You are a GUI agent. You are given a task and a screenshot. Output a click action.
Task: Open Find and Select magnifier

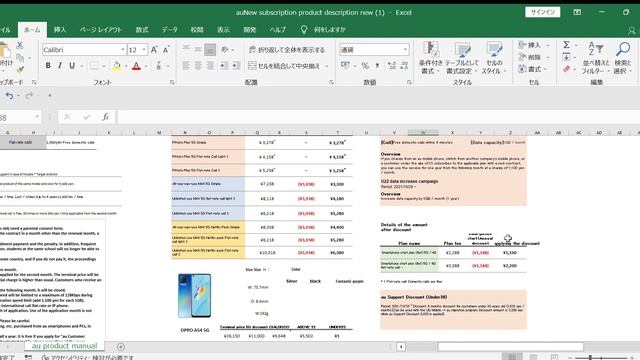622,58
